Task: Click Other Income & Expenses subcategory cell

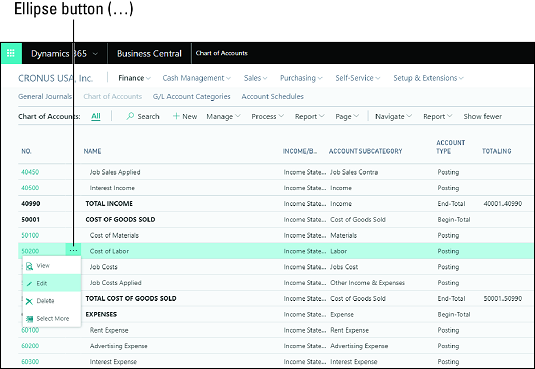Action: pyautogui.click(x=367, y=283)
